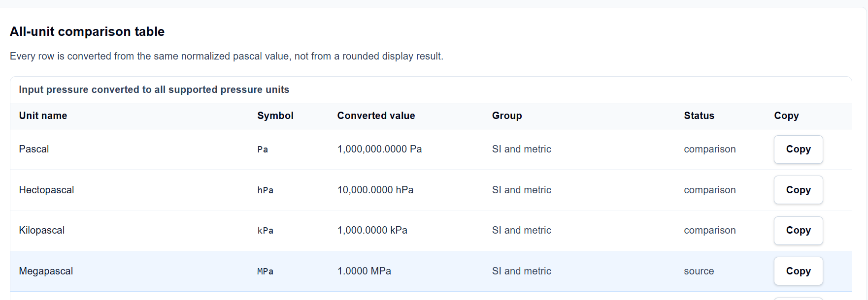Copy the Megapascal converted value

[x=798, y=271]
